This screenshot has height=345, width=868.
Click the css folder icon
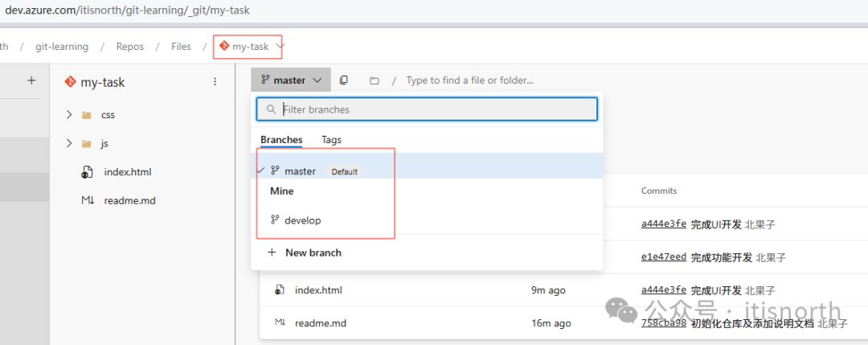(x=87, y=115)
